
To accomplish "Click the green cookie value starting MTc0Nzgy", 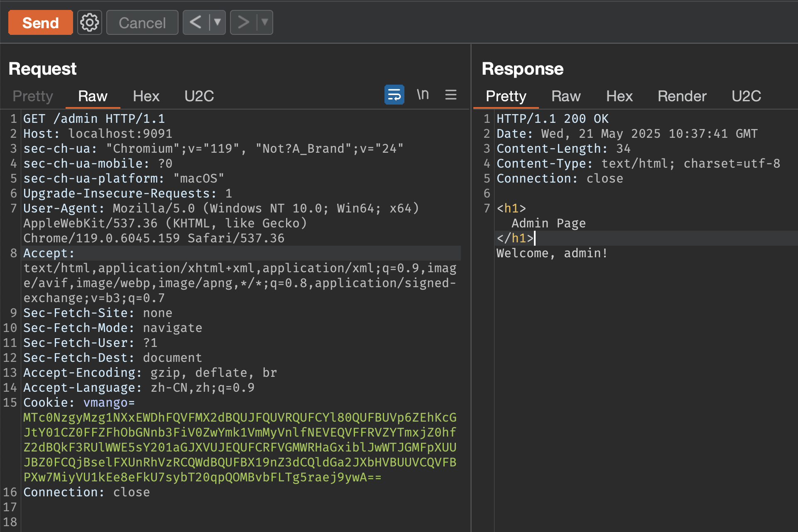I will coord(240,447).
